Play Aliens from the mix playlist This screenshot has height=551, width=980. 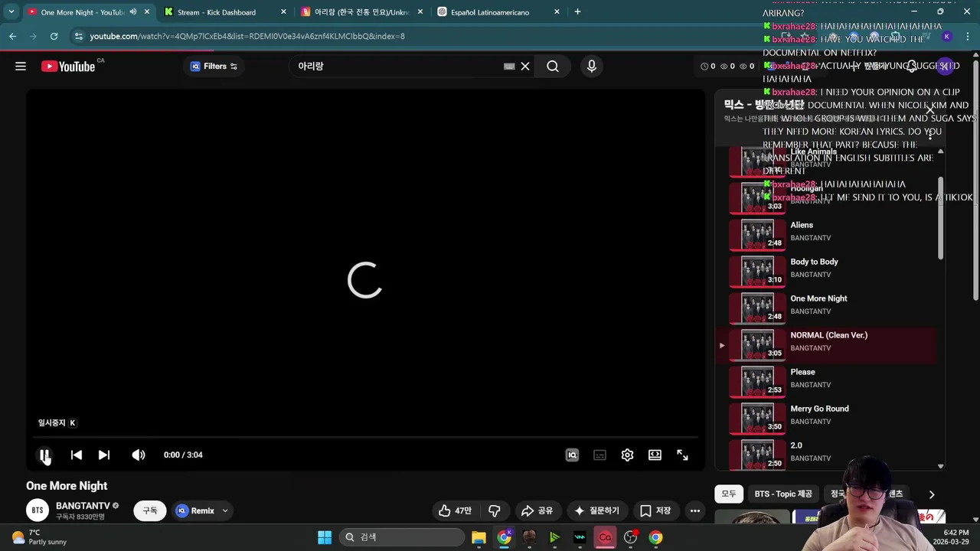827,234
